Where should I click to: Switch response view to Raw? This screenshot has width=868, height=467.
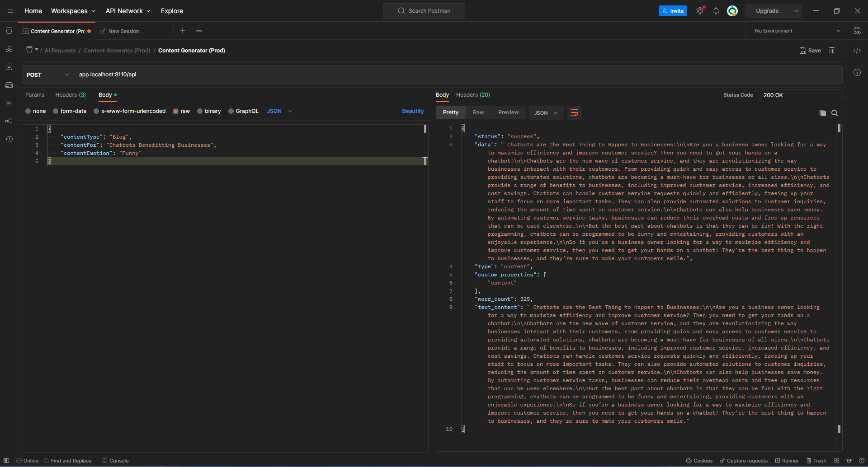tap(478, 112)
